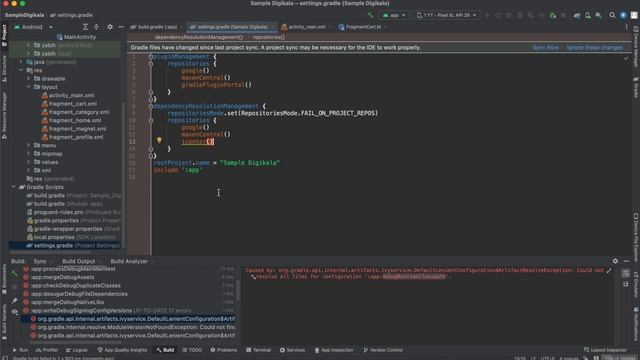640x360 pixels.
Task: Expand the mipmap folder
Action: pyautogui.click(x=29, y=153)
